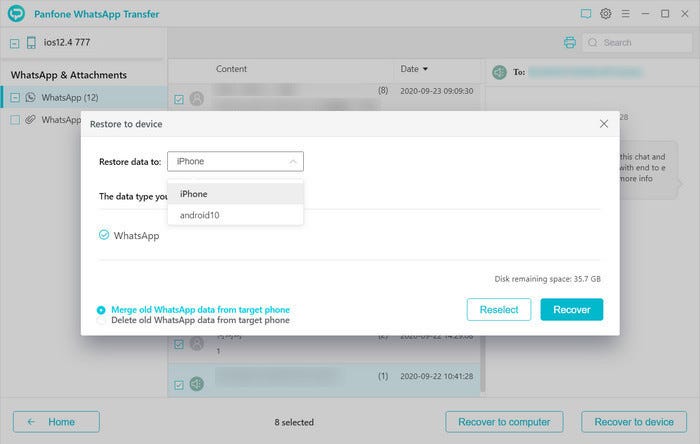The height and width of the screenshot is (444, 700).
Task: Click the phone device icon next to ios12.4 777
Action: (31, 42)
